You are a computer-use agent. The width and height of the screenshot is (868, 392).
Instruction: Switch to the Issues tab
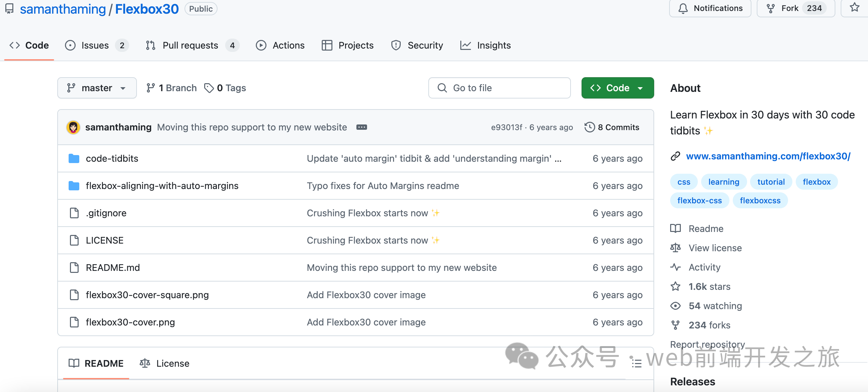[95, 45]
